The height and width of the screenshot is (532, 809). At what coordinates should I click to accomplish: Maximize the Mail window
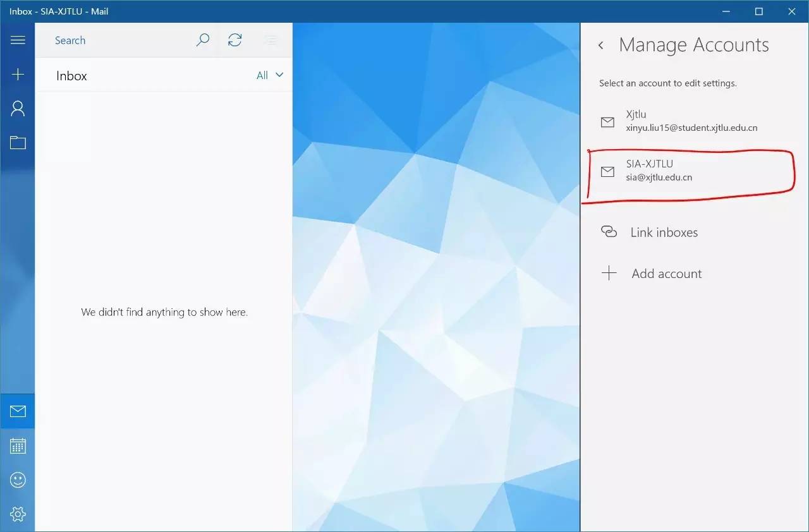point(759,11)
